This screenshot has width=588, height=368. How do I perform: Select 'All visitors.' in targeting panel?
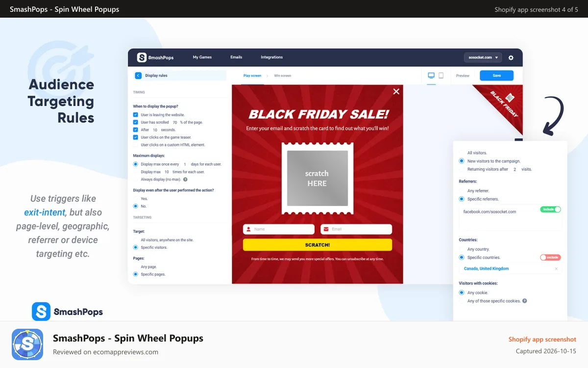click(462, 153)
